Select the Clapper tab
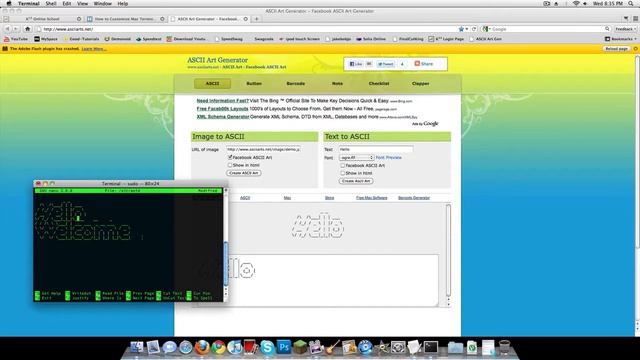This screenshot has height=360, width=640. (x=420, y=83)
